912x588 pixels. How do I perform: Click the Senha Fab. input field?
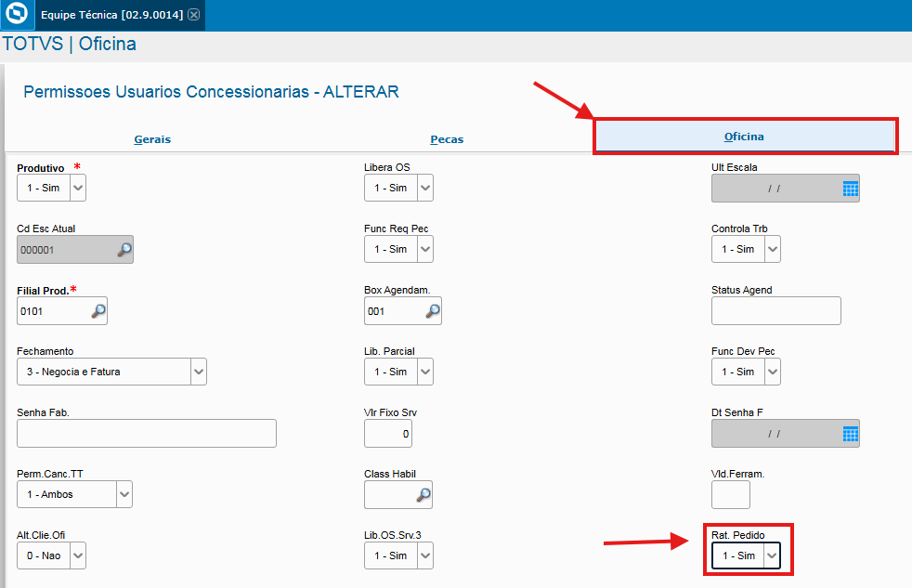coord(147,434)
